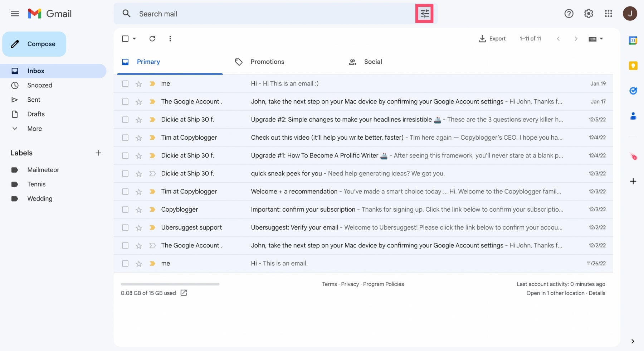
Task: Refresh the inbox
Action: click(152, 38)
